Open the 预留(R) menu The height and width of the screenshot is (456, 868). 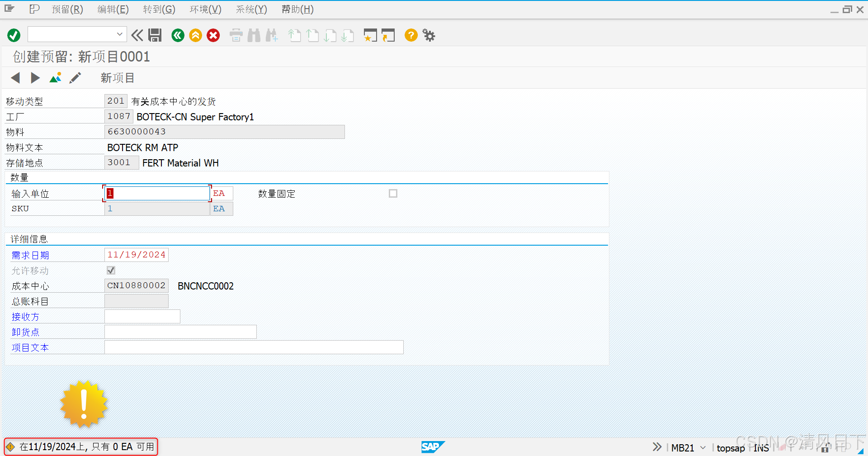[67, 9]
